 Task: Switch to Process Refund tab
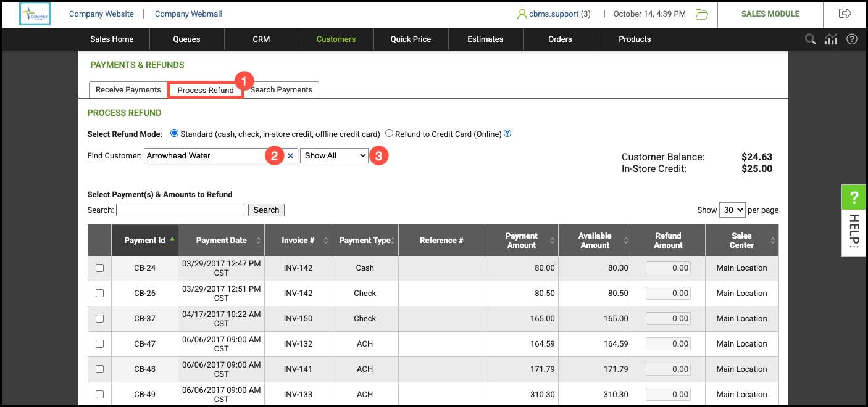click(x=206, y=90)
